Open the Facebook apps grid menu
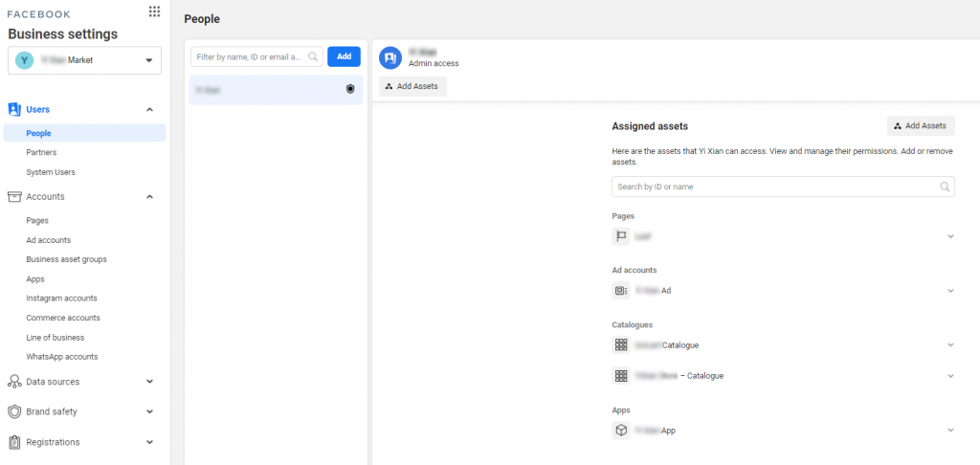980x465 pixels. click(x=154, y=11)
